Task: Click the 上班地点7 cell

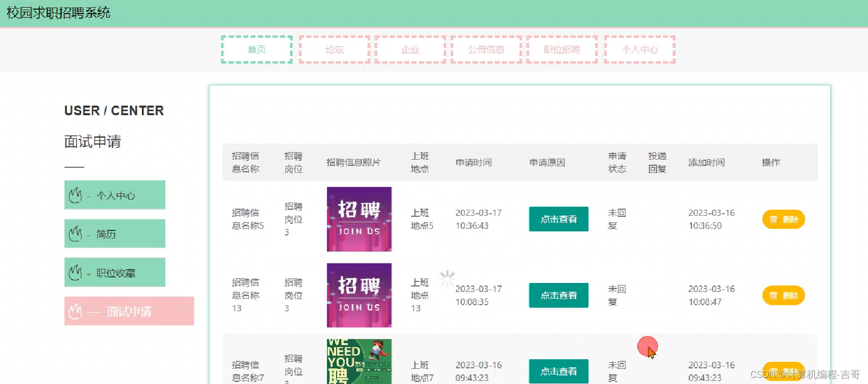Action: [x=422, y=371]
